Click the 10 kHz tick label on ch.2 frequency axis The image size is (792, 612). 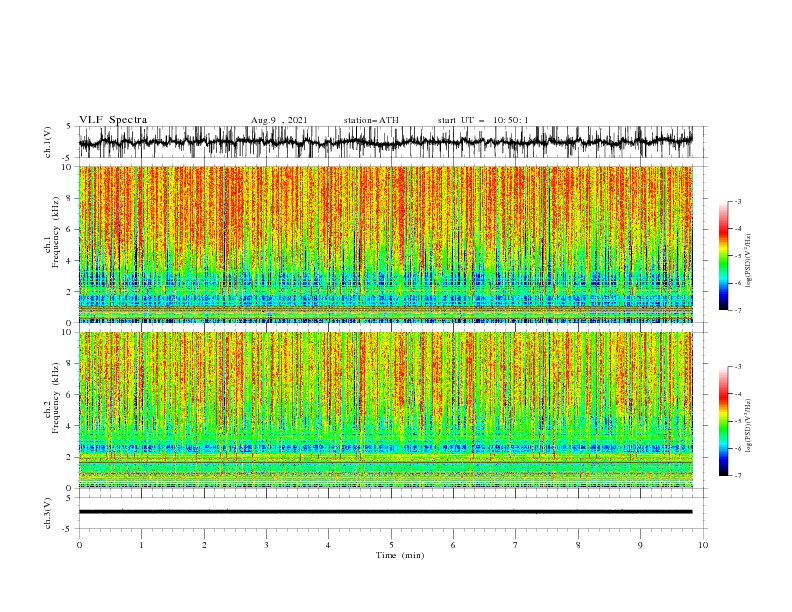click(x=67, y=333)
